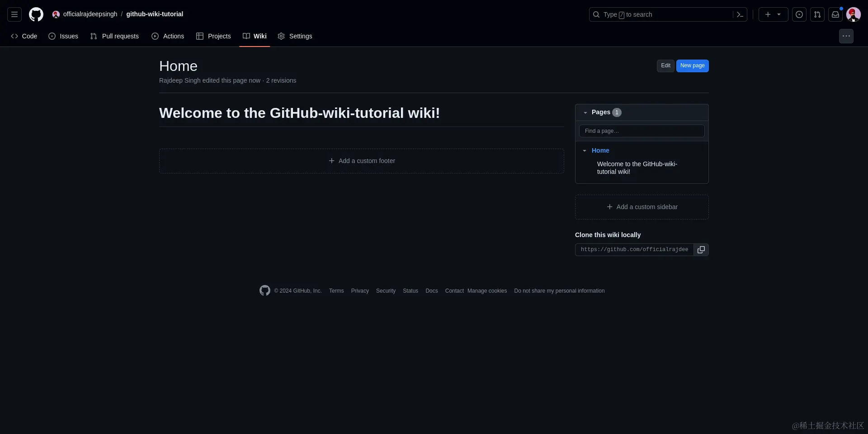Click officialrajdeepsingh owner avatar

coord(56,14)
